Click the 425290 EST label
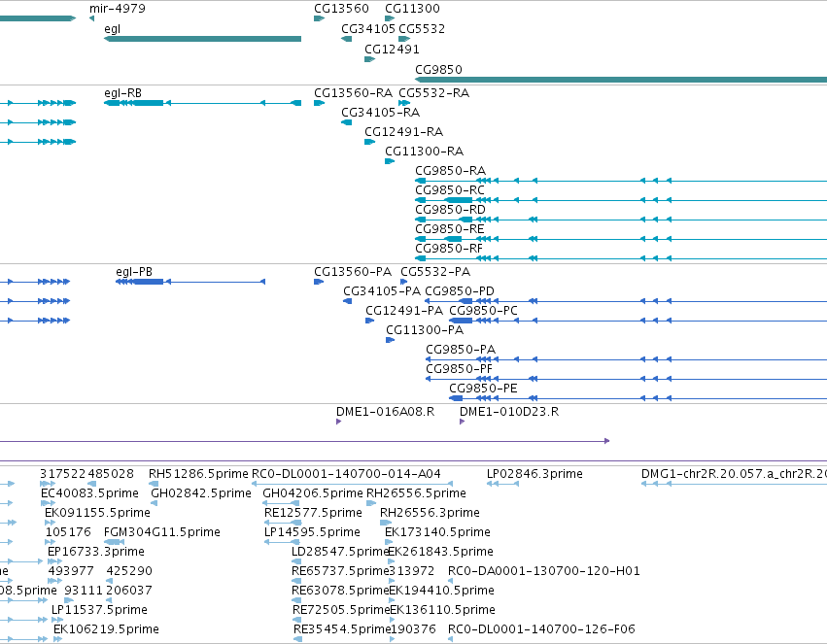The width and height of the screenshot is (827, 644). coord(129,572)
